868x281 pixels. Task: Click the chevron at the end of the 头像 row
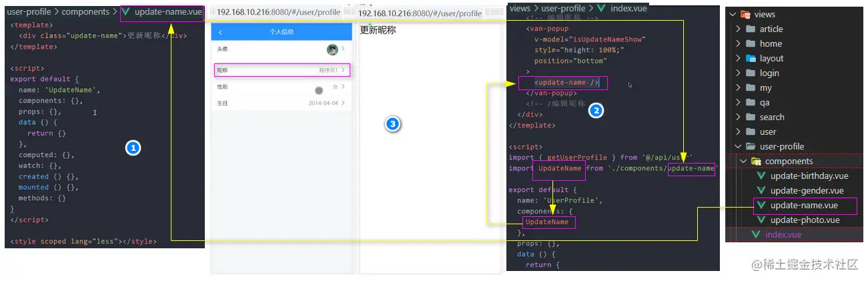pos(343,49)
